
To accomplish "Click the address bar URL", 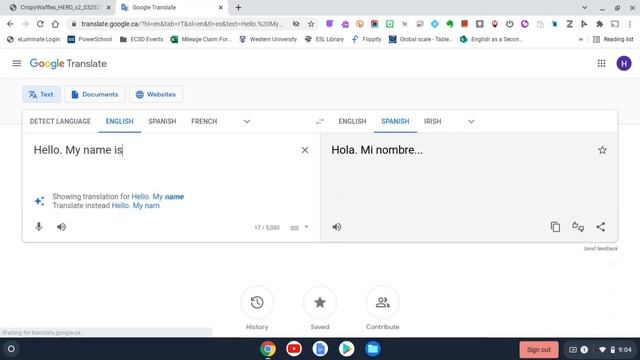I will tap(181, 24).
